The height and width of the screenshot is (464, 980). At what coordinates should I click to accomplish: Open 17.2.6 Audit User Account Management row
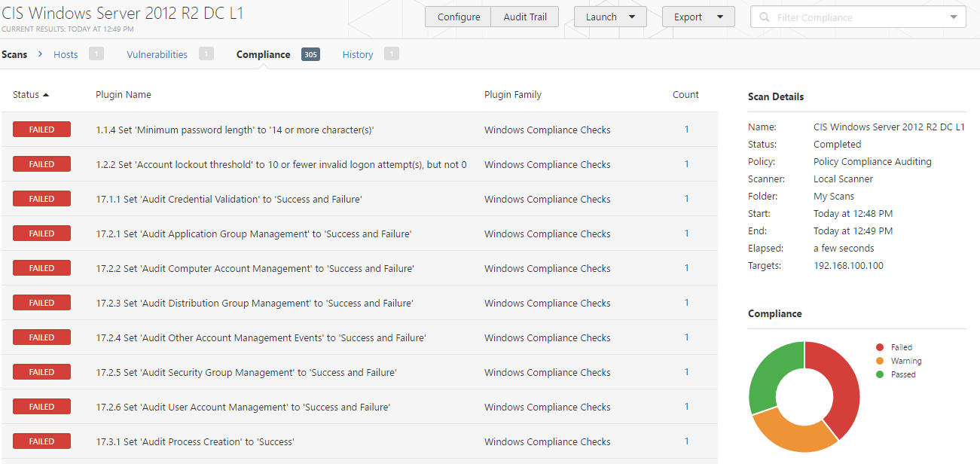359,407
